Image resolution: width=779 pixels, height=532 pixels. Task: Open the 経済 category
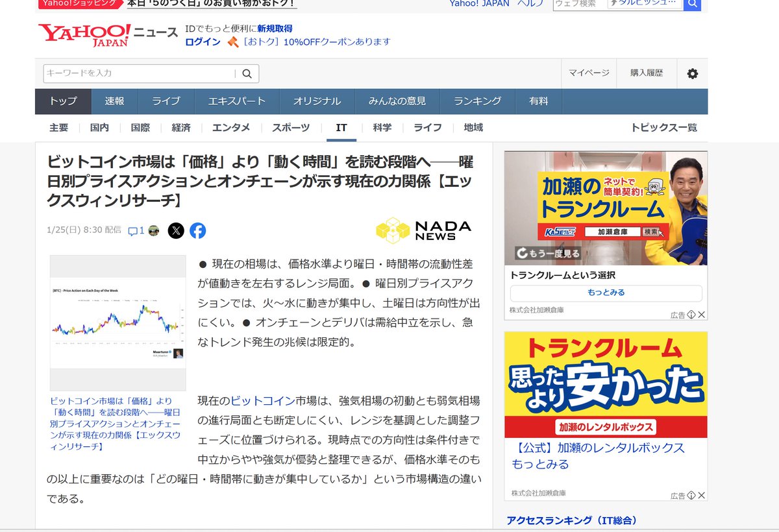click(x=181, y=128)
